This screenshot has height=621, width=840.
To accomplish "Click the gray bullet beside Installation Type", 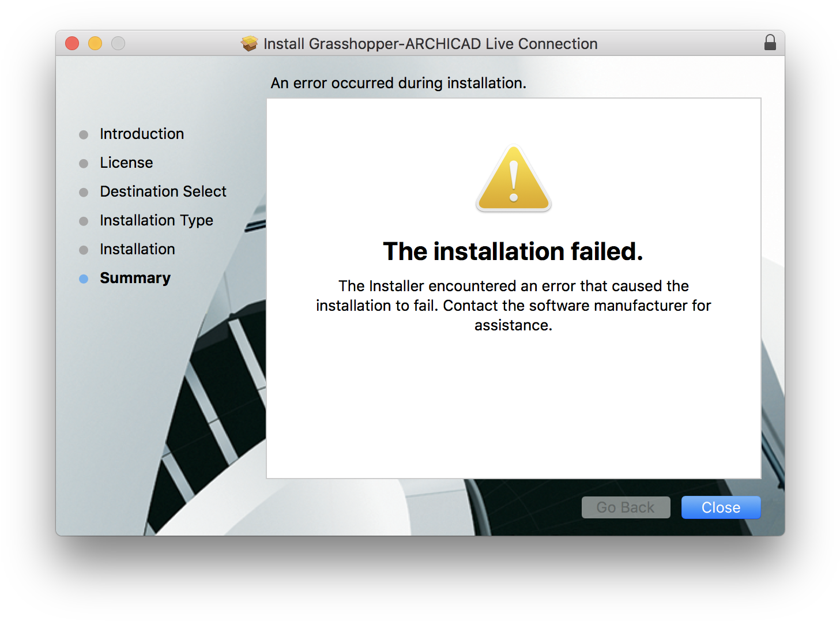I will [x=84, y=221].
